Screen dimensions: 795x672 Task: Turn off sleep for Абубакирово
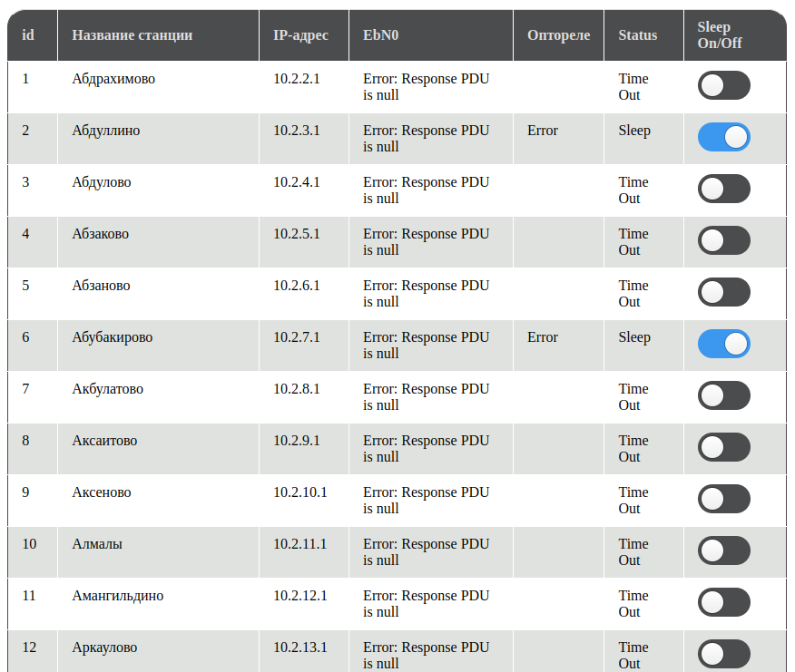(723, 344)
